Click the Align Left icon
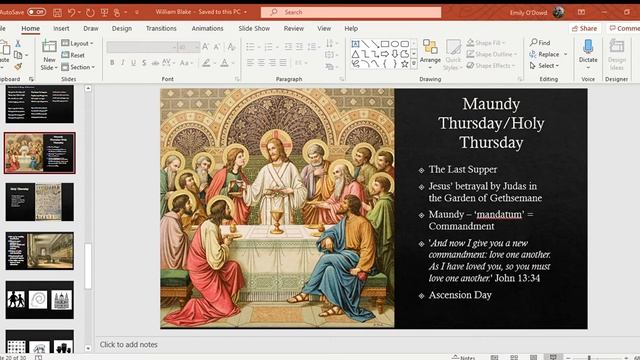This screenshot has width=640, height=360. coord(250,63)
